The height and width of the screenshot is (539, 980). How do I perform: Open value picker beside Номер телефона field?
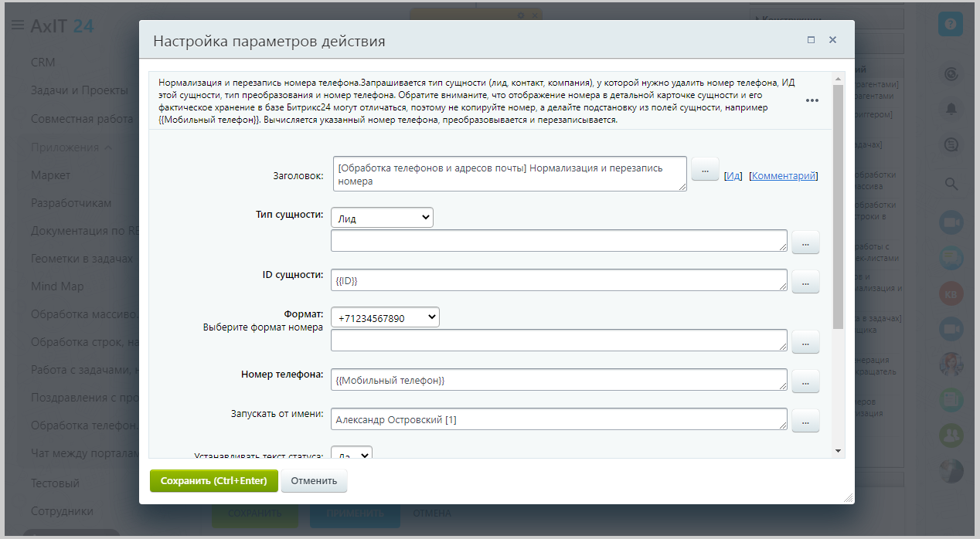tap(805, 381)
